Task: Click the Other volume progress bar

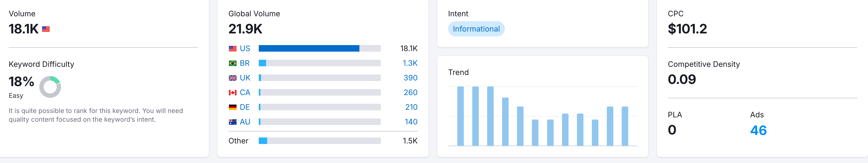Action: click(x=320, y=141)
